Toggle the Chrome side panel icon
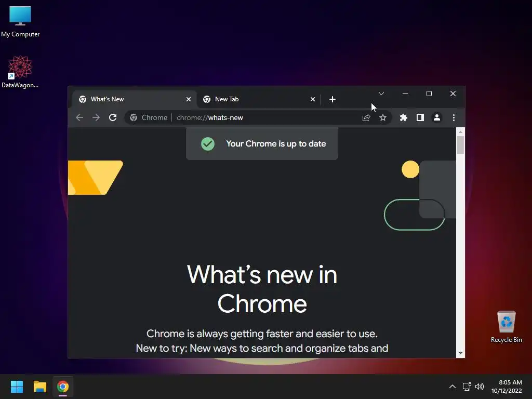 [420, 117]
